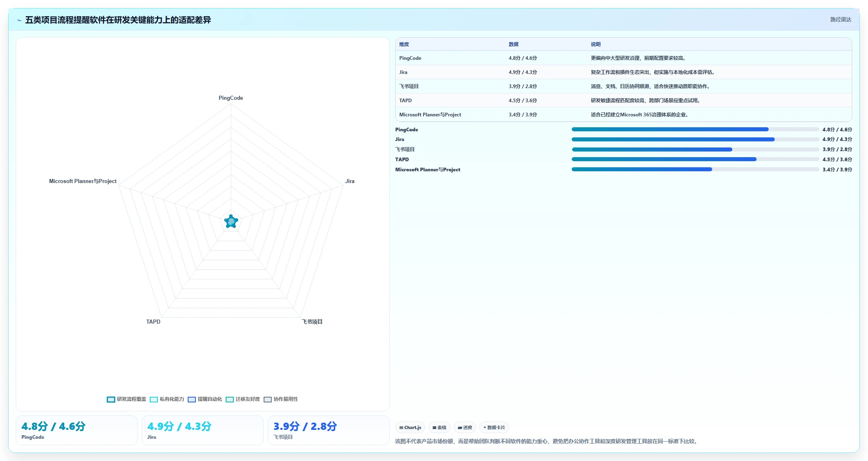868x461 pixels.
Task: Click the 飞书项目 progress bar
Action: [695, 149]
